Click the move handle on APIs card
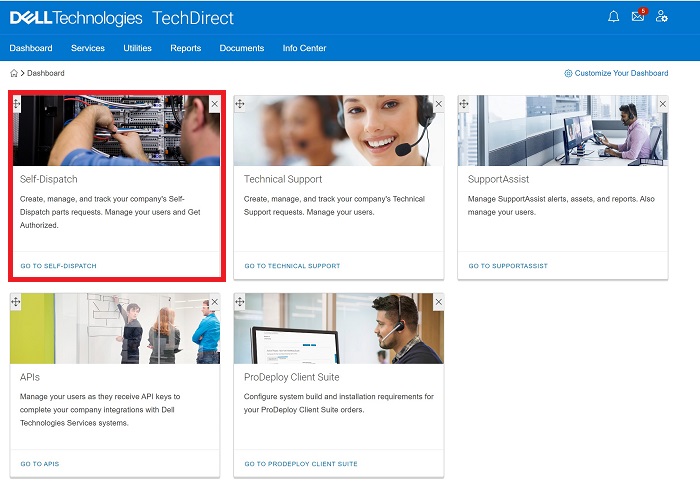 (16, 302)
